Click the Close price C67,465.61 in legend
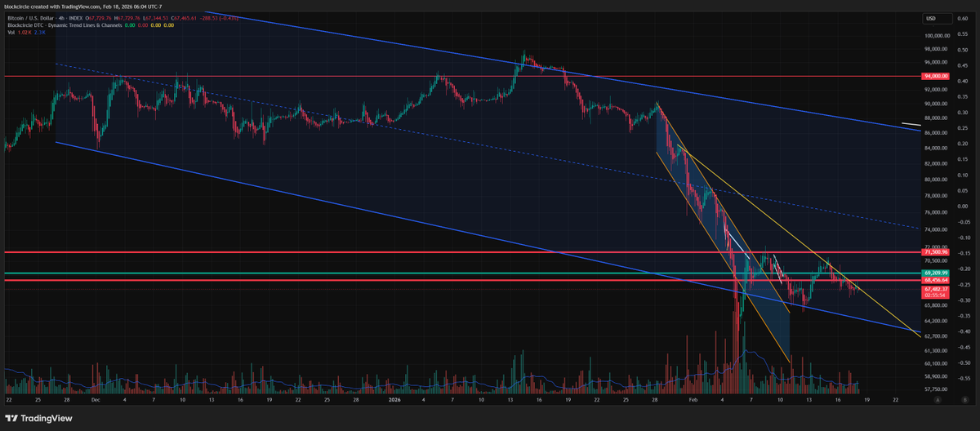980x431 pixels. (184, 18)
